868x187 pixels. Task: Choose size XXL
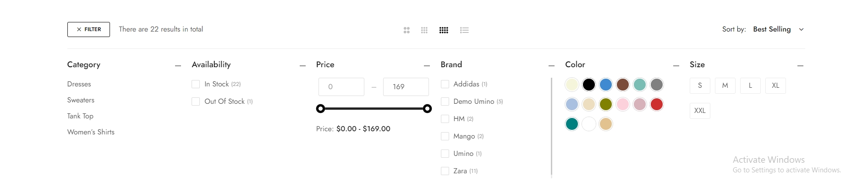pos(700,111)
